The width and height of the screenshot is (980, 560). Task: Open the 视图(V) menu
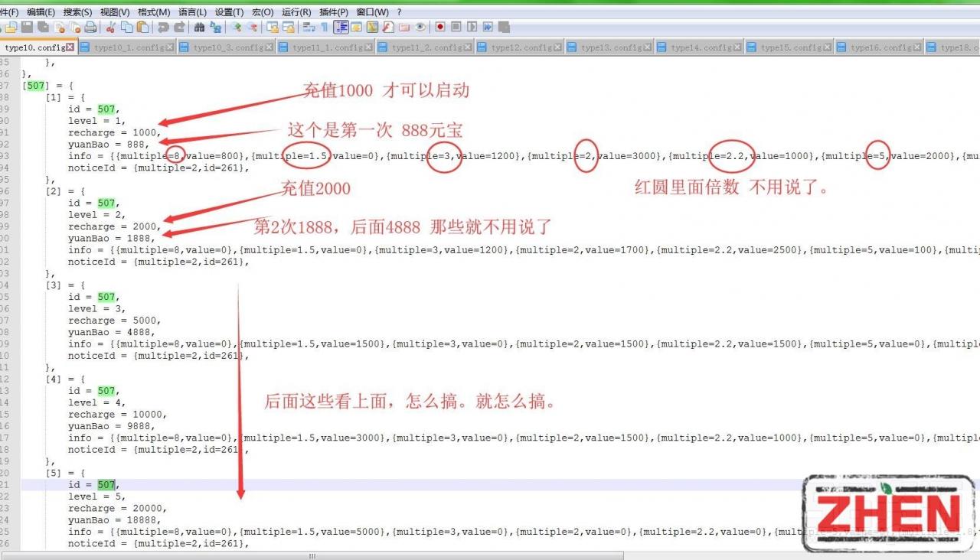(x=115, y=12)
